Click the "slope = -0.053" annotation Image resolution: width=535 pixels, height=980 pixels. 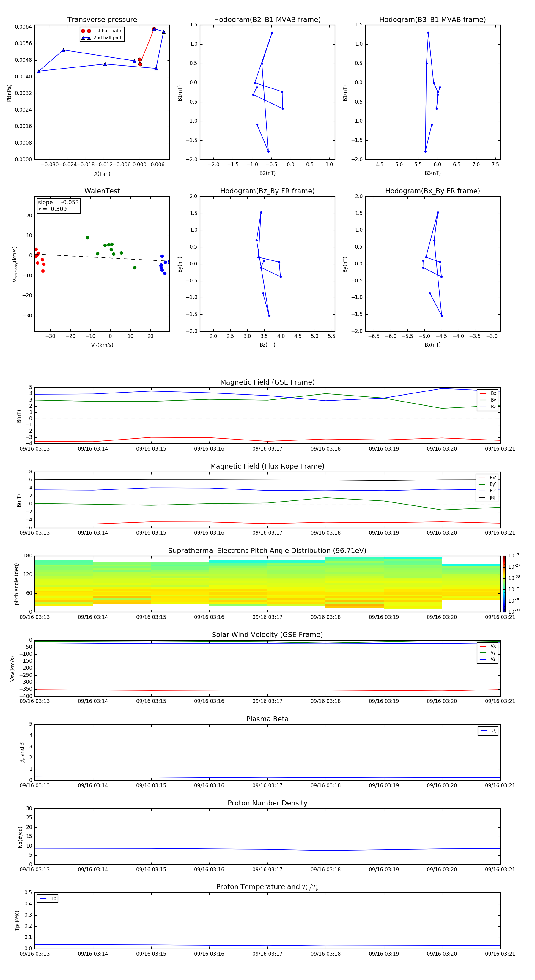(x=58, y=203)
